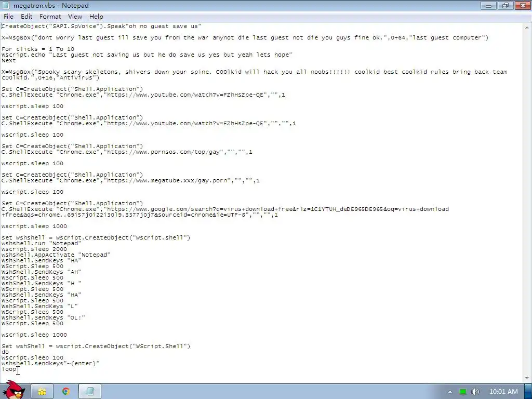
Task: Switch to the Notepad taskbar button
Action: 90,392
